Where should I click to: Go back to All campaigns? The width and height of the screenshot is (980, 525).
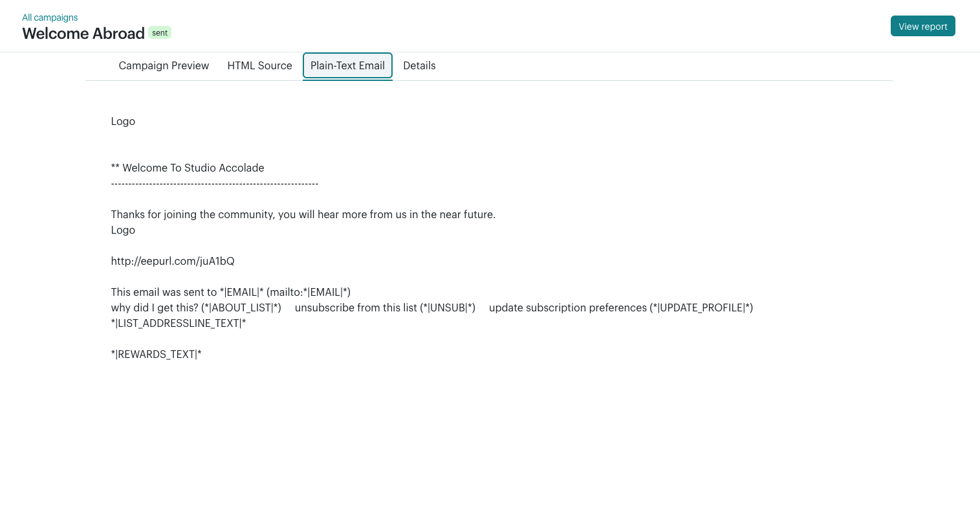click(50, 17)
